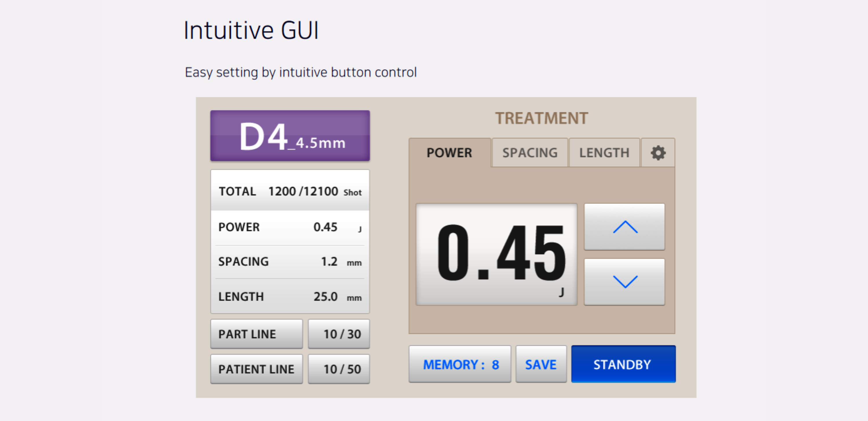
Task: Increase power with the up arrow
Action: (624, 227)
